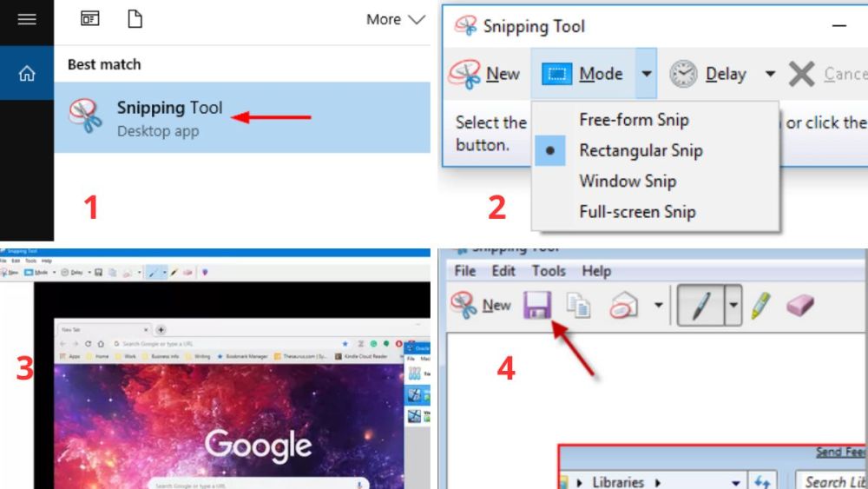Click black Save floppy icon above Google snip

[x=99, y=273]
